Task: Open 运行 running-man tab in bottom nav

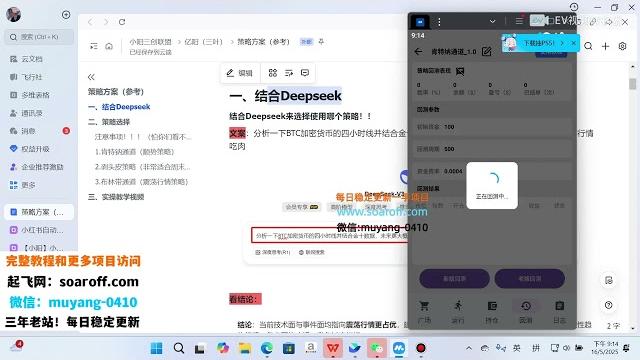Action: (458, 312)
